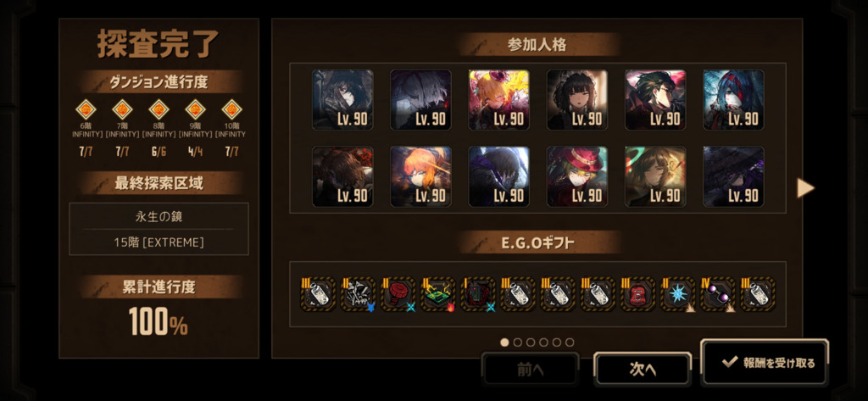
Task: Select the thorn-wrapped tier I gift
Action: pyautogui.click(x=478, y=294)
